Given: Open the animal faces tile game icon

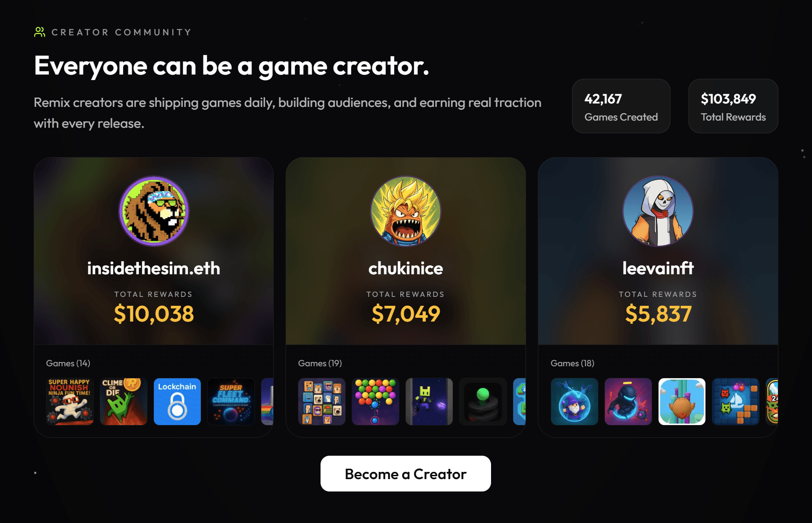Looking at the screenshot, I should coord(322,402).
